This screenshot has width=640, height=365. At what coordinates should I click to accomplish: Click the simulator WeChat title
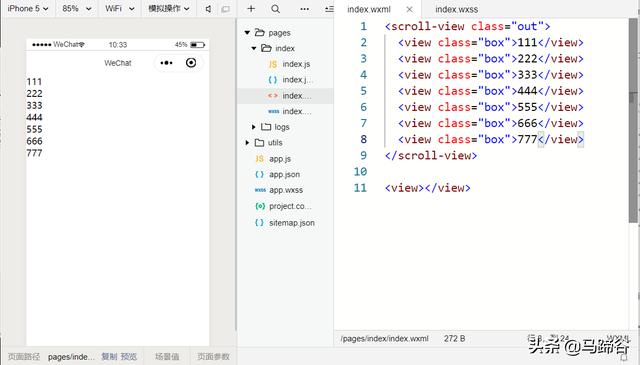pos(118,63)
